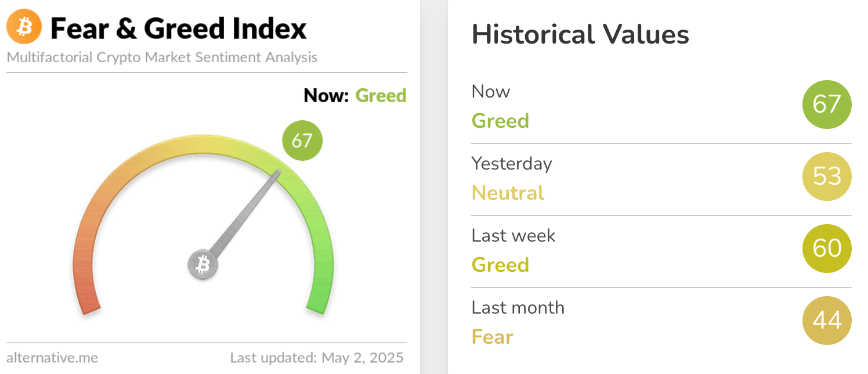Click the Fear & Greed Index title
The height and width of the screenshot is (374, 868).
(179, 28)
